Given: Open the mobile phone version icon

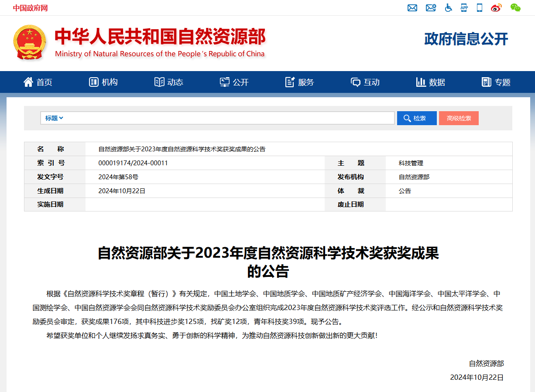Looking at the screenshot, I should [x=480, y=8].
